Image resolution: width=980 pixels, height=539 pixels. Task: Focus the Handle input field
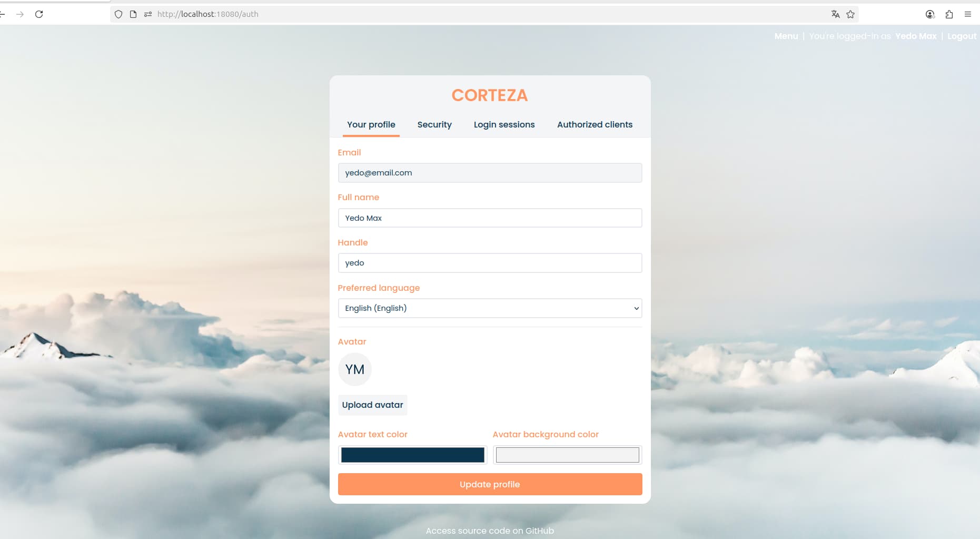(490, 263)
